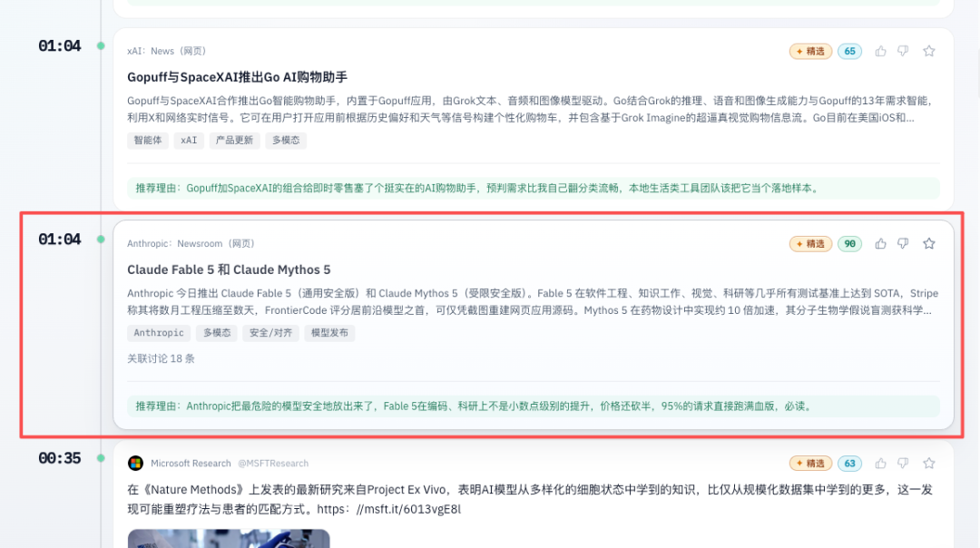
Task: Star the Gopuff Go AI shopping assistant post
Action: click(929, 51)
